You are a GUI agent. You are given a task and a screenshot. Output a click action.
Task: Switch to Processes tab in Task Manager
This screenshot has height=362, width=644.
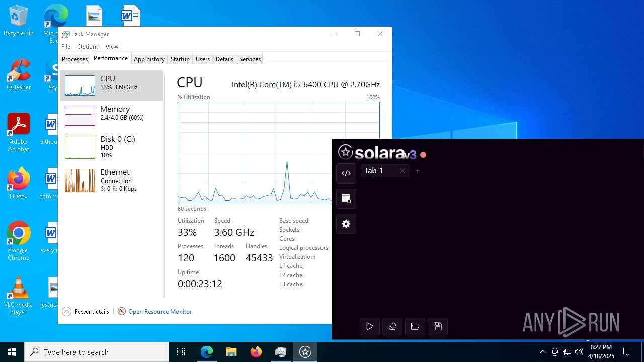pyautogui.click(x=74, y=59)
